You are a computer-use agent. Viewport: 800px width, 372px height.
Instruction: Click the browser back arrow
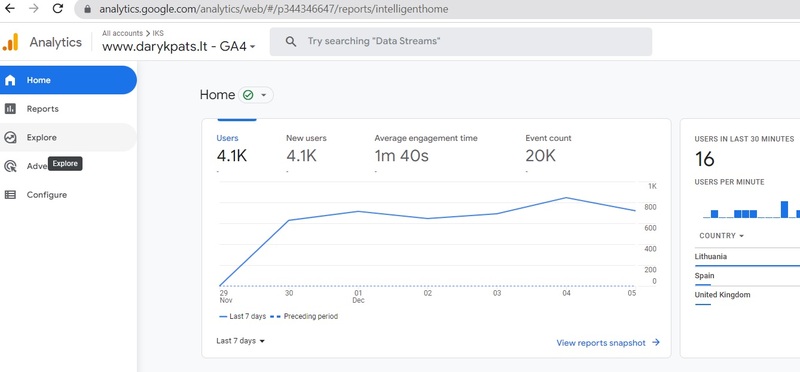point(10,9)
